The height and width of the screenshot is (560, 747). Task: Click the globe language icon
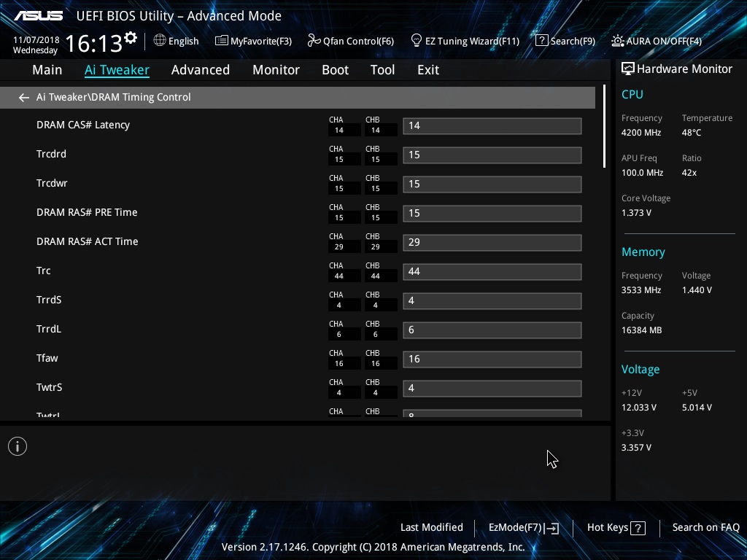pos(160,41)
